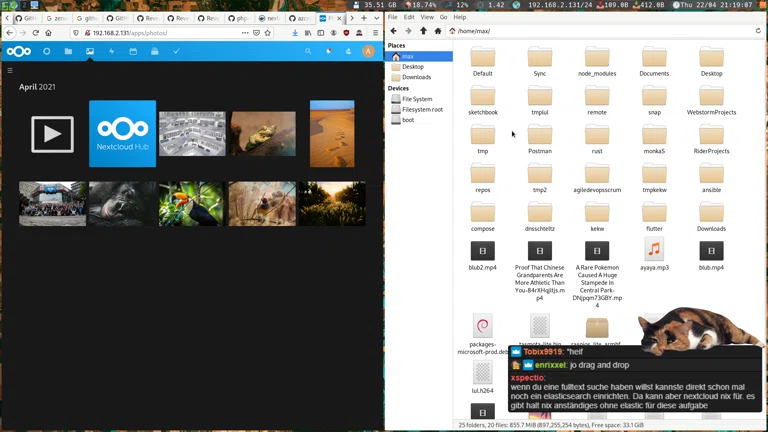Screen dimensions: 768x432
Task: List all browser tabs dropdown arrow
Action: click(x=376, y=18)
